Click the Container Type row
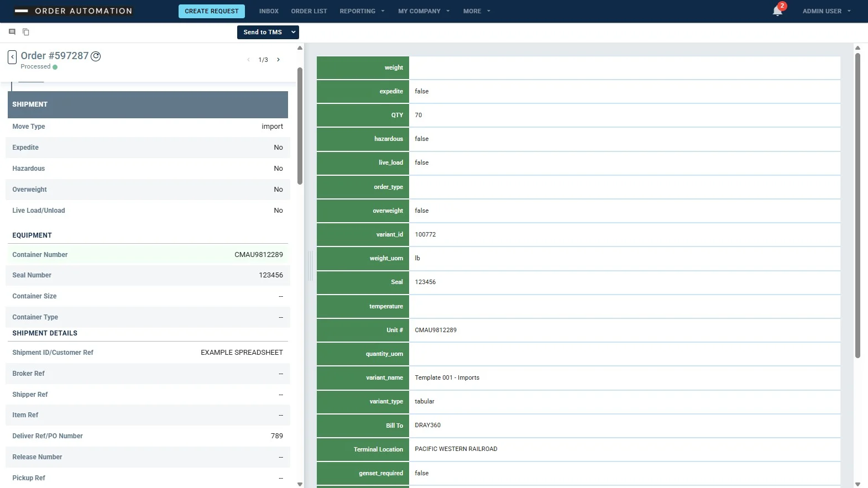 [x=148, y=317]
